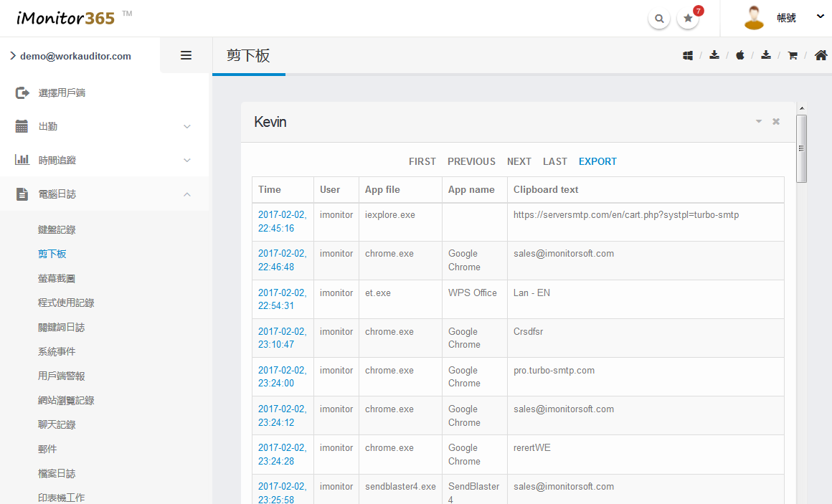Toggle sidebar with hamburger menu icon

coord(186,55)
